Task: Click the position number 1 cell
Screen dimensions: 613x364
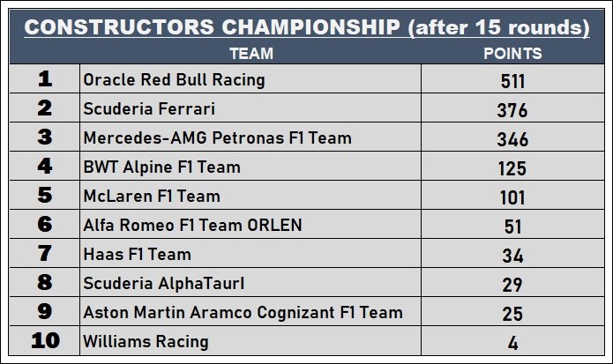Action: tap(45, 79)
